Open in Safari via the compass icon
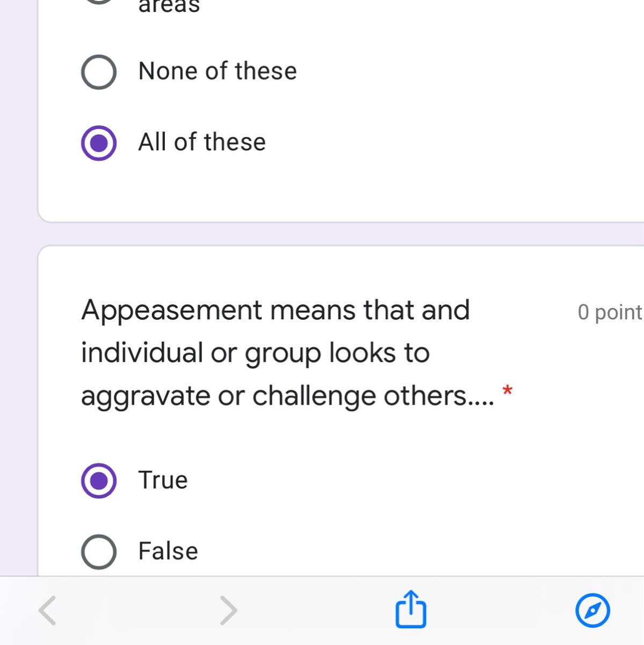644x645 pixels. click(x=592, y=611)
